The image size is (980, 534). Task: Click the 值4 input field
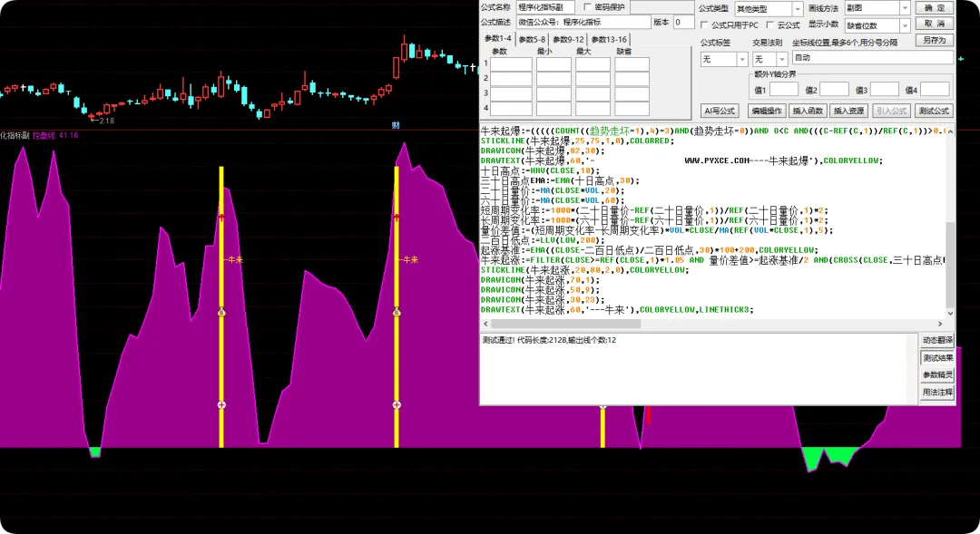[935, 90]
